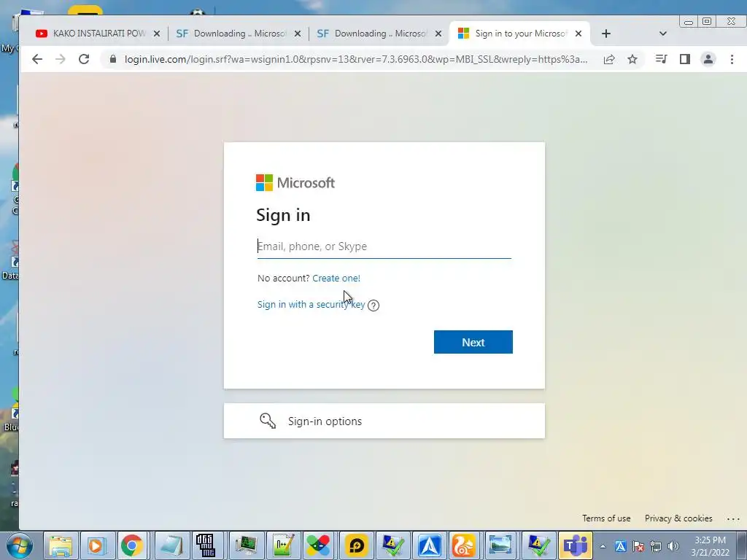
Task: Click the browser forward arrow
Action: (61, 59)
